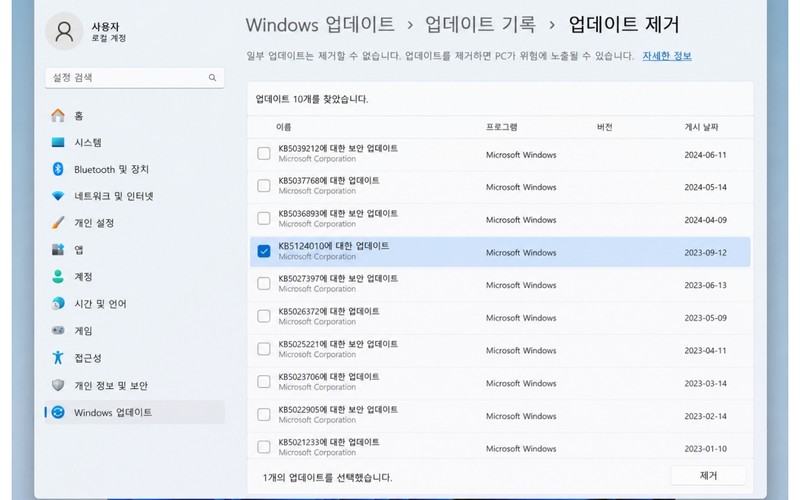Open the 자세한 정보 link
Image resolution: width=800 pixels, height=500 pixels.
coord(666,56)
